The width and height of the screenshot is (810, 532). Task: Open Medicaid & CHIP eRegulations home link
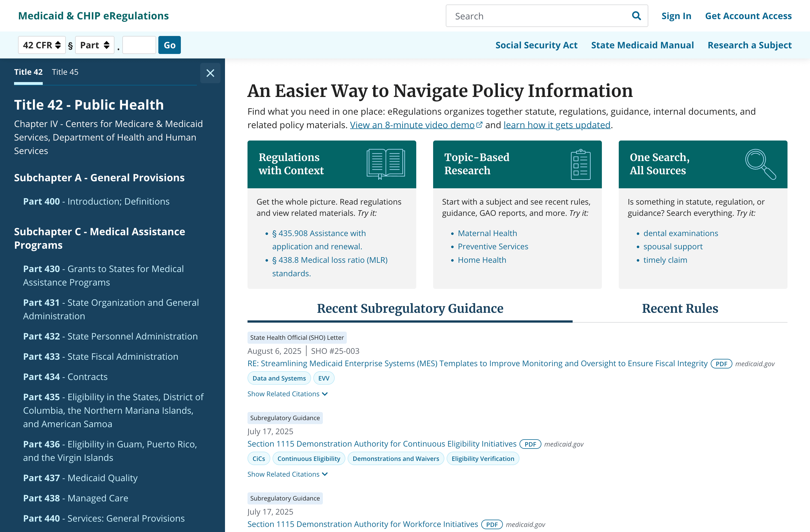tap(93, 16)
